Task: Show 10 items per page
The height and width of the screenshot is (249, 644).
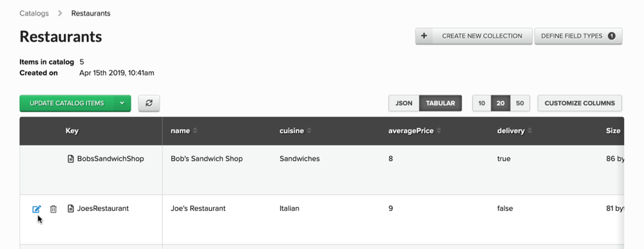Action: click(482, 103)
